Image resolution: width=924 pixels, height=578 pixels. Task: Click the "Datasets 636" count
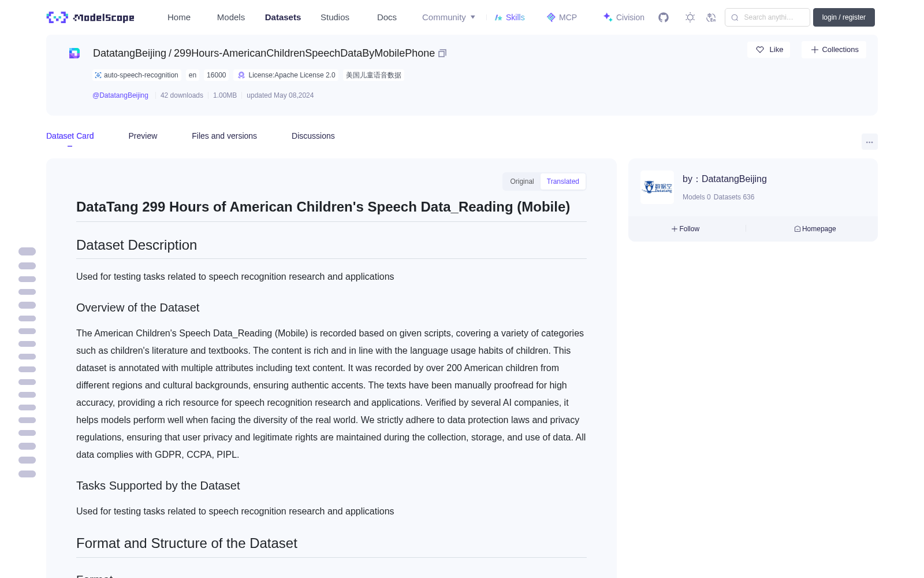click(x=734, y=197)
